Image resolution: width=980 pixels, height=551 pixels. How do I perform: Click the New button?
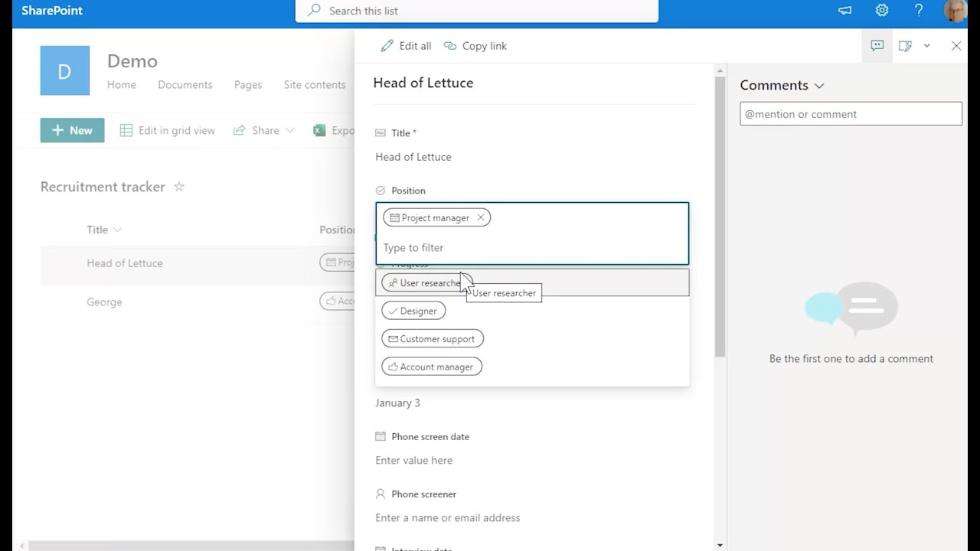tap(72, 130)
